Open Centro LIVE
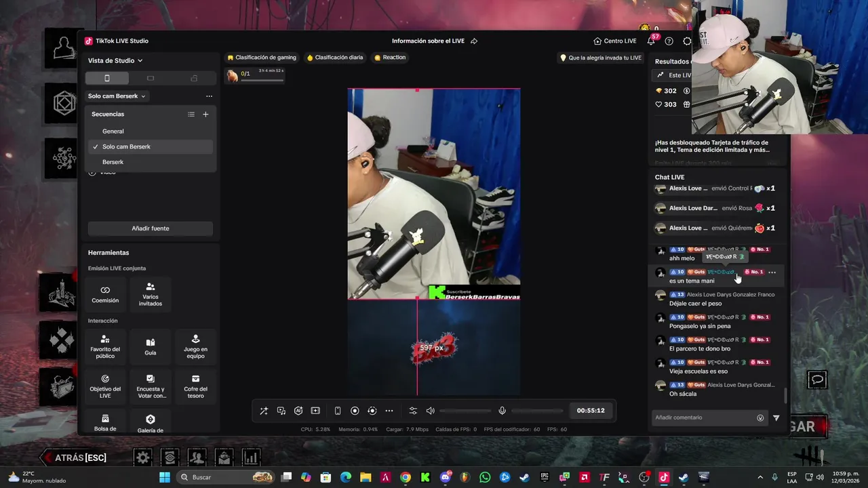Image resolution: width=868 pixels, height=488 pixels. [x=614, y=41]
